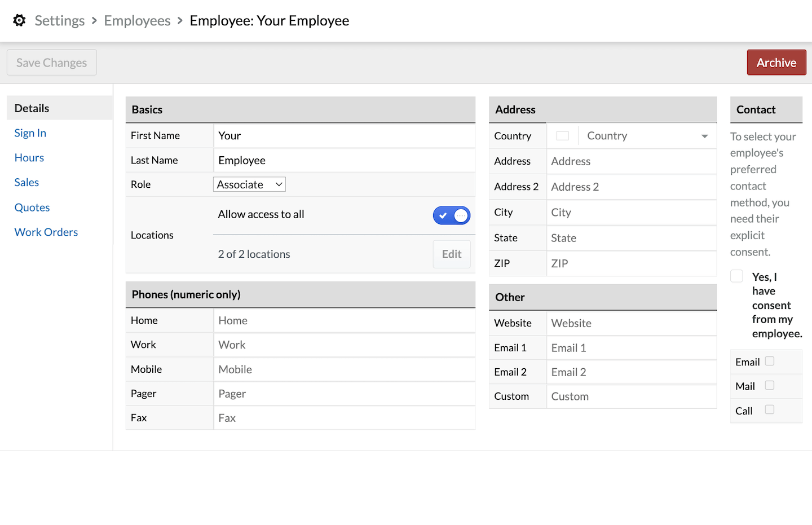Navigate to Employees breadcrumb link
Screen dimensions: 812x525
coord(137,21)
